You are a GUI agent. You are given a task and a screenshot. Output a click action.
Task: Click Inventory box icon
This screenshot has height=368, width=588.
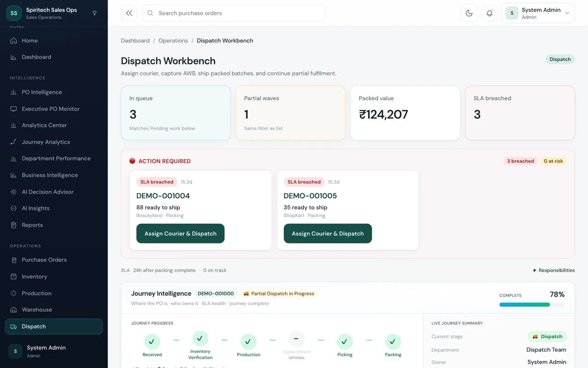pos(13,276)
